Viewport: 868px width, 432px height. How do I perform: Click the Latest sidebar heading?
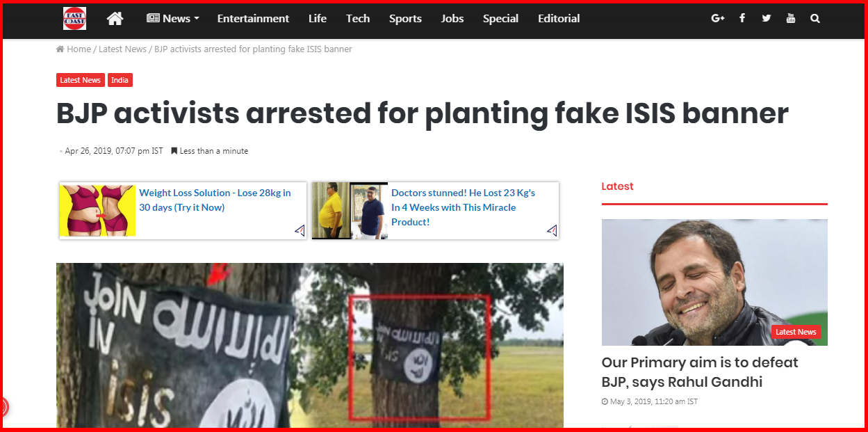[x=617, y=186]
